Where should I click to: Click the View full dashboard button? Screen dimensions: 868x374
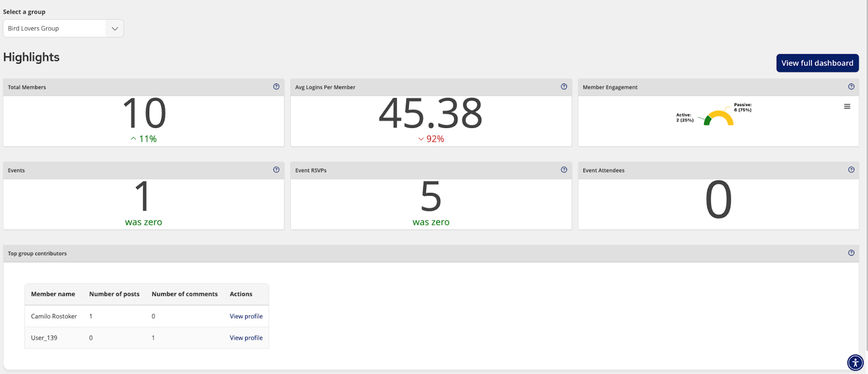(x=817, y=63)
